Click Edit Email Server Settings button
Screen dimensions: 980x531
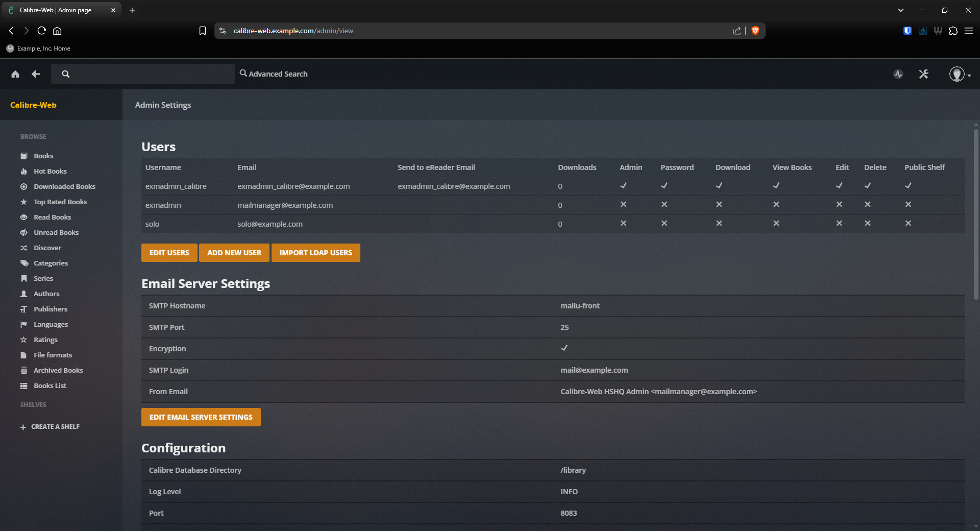(201, 417)
